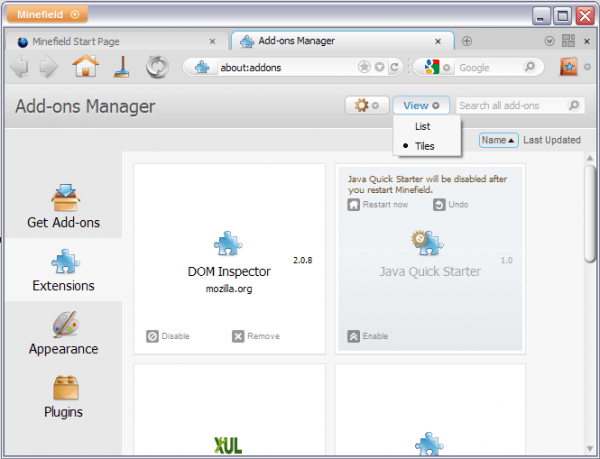Reload page using the address bar button
Viewport: 600px width, 459px height.
(395, 67)
